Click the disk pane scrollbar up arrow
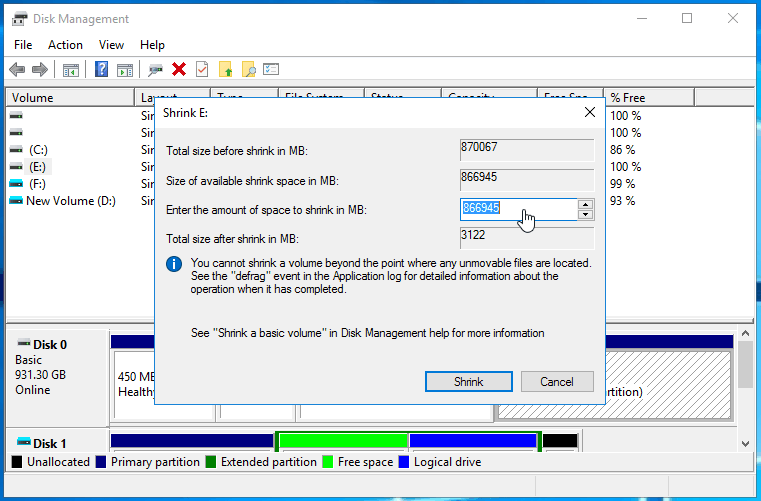761x501 pixels. [745, 334]
